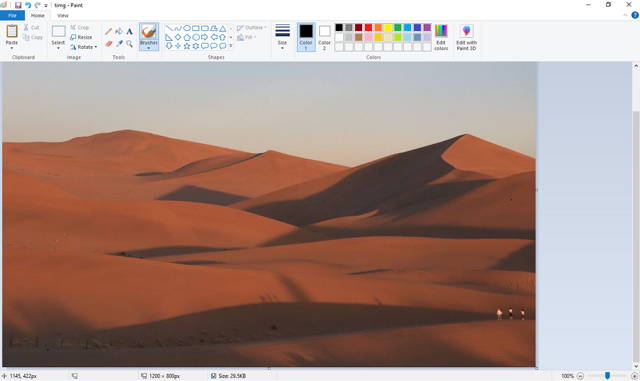Open the Size thickness dropdown

[282, 37]
